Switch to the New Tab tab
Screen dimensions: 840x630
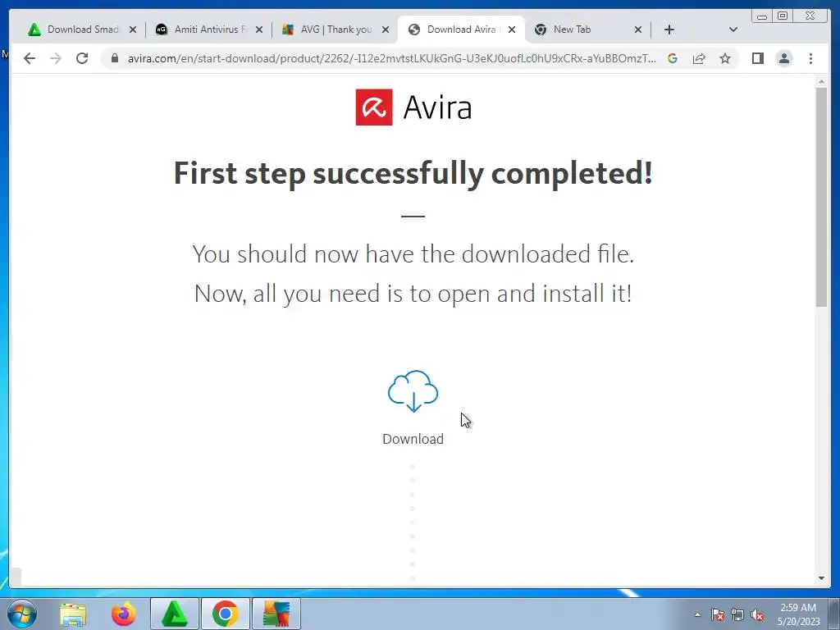coord(587,30)
